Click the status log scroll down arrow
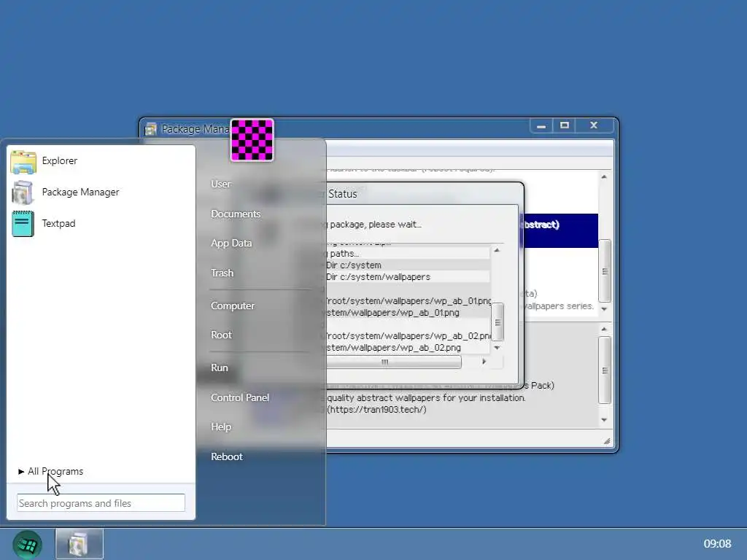This screenshot has height=560, width=747. (x=497, y=348)
